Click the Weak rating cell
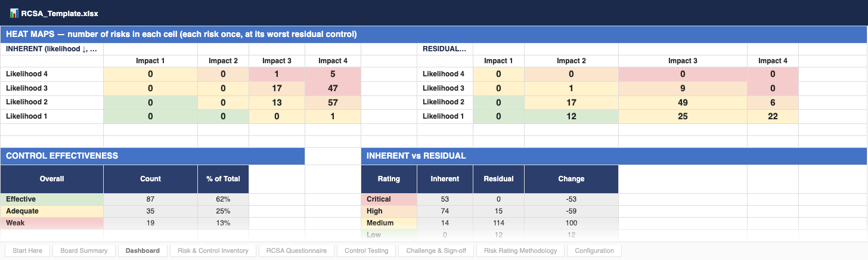The height and width of the screenshot is (260, 868). [x=52, y=223]
